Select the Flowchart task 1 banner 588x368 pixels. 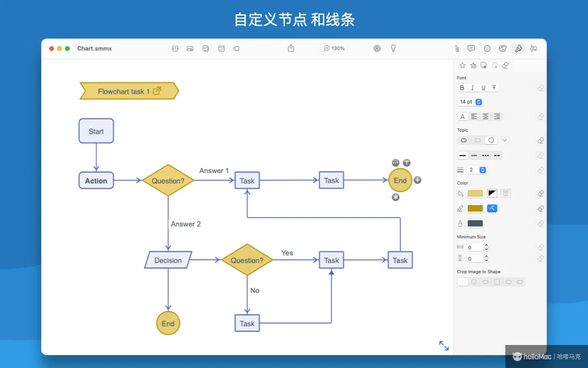129,91
